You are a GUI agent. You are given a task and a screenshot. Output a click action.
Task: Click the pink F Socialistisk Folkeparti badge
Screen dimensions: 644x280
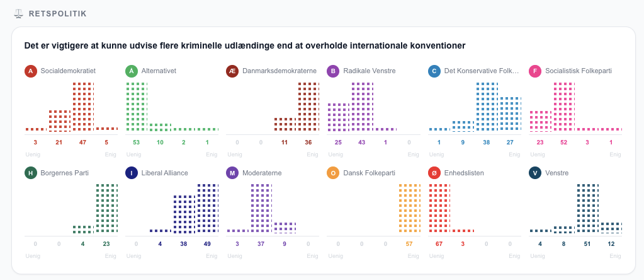tap(534, 71)
